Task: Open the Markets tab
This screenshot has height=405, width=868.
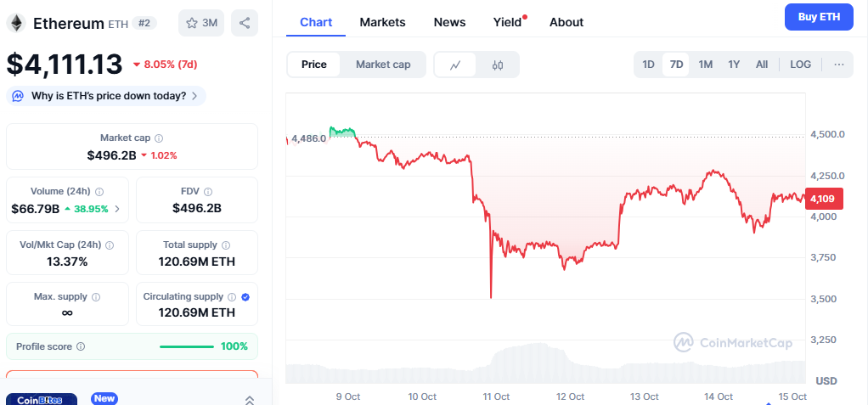Action: (382, 22)
